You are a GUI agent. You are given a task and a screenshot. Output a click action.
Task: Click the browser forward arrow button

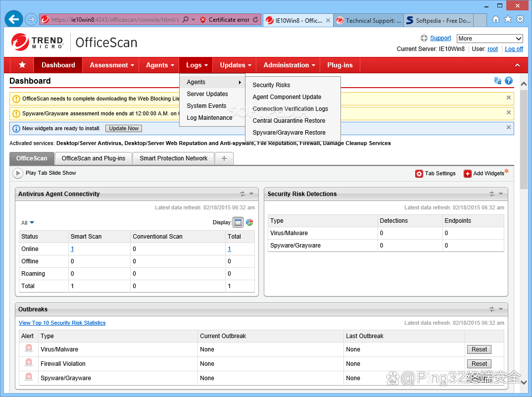point(31,19)
